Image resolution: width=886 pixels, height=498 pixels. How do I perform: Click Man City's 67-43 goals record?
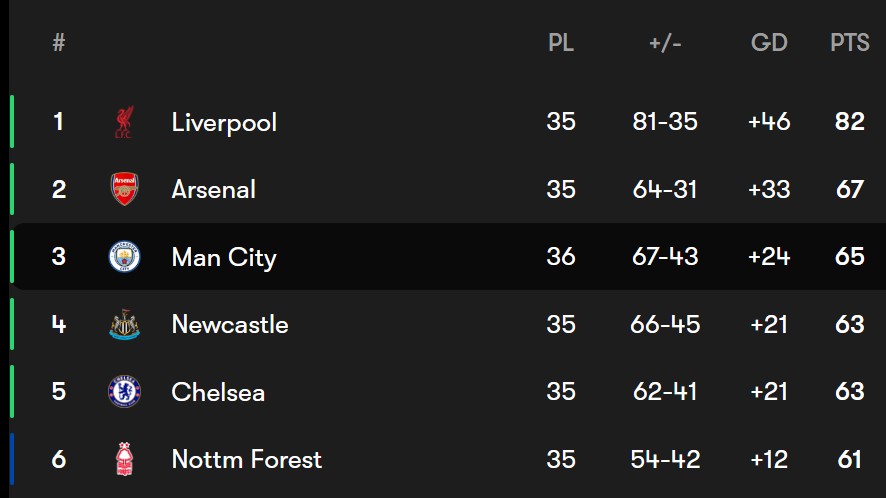point(665,257)
